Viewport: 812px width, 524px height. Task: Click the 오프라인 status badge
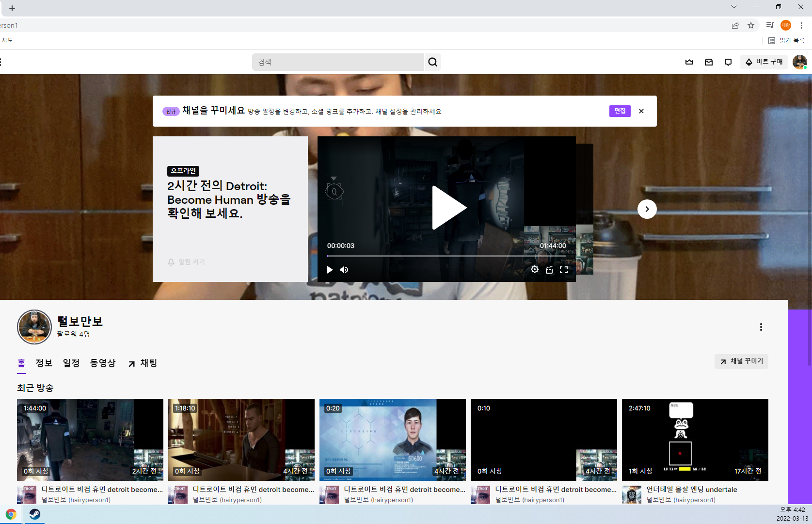coord(183,171)
